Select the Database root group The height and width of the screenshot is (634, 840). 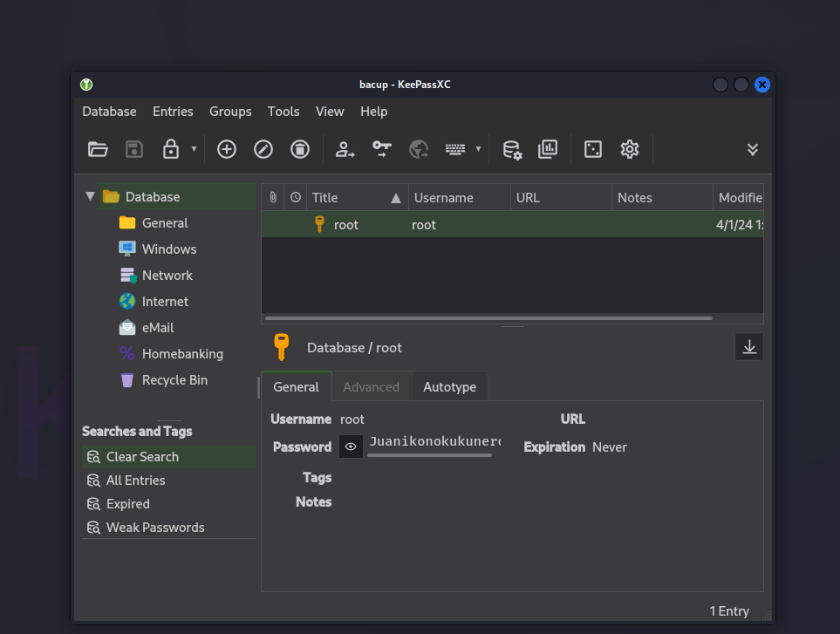(x=177, y=196)
